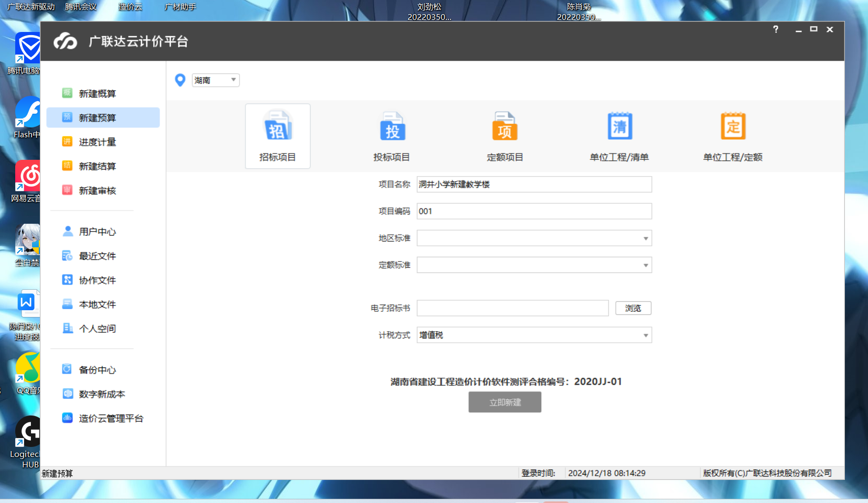Click the 备份中心 icon
Viewport: 868px width, 503px height.
point(67,369)
